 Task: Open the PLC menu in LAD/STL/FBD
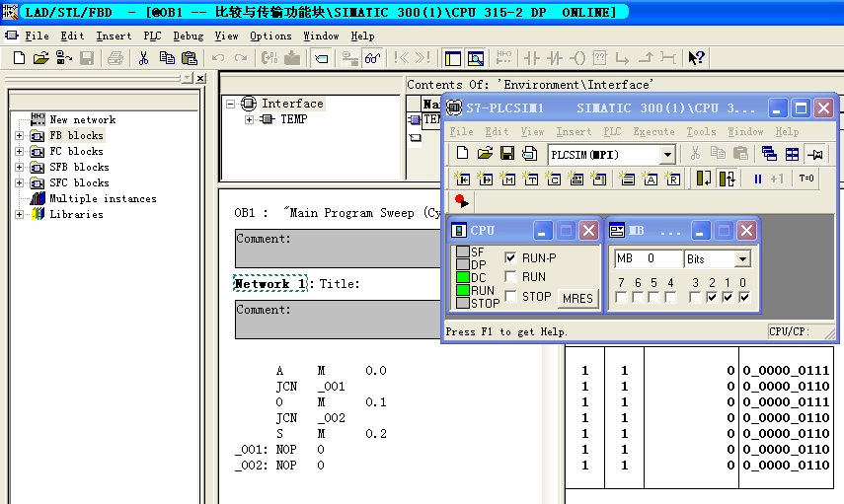click(152, 36)
